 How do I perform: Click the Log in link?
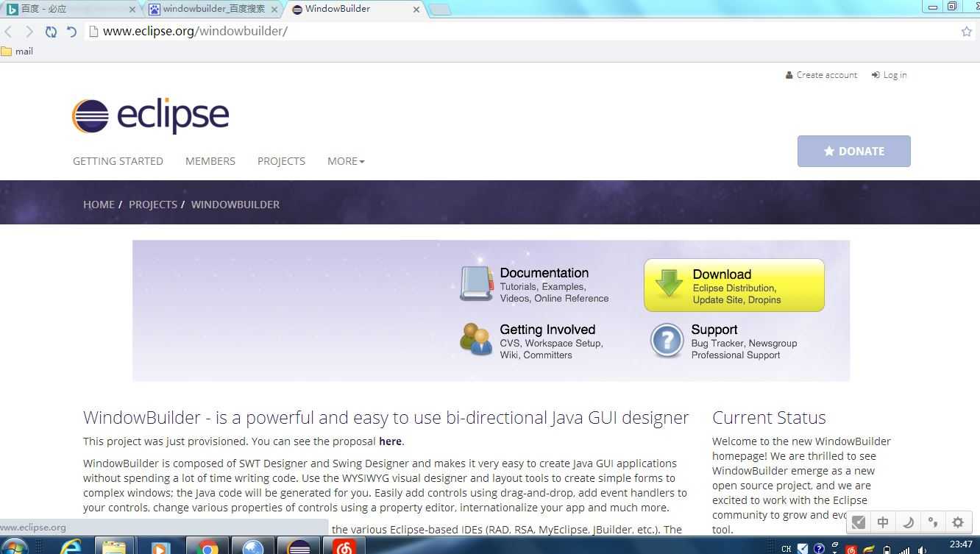889,75
